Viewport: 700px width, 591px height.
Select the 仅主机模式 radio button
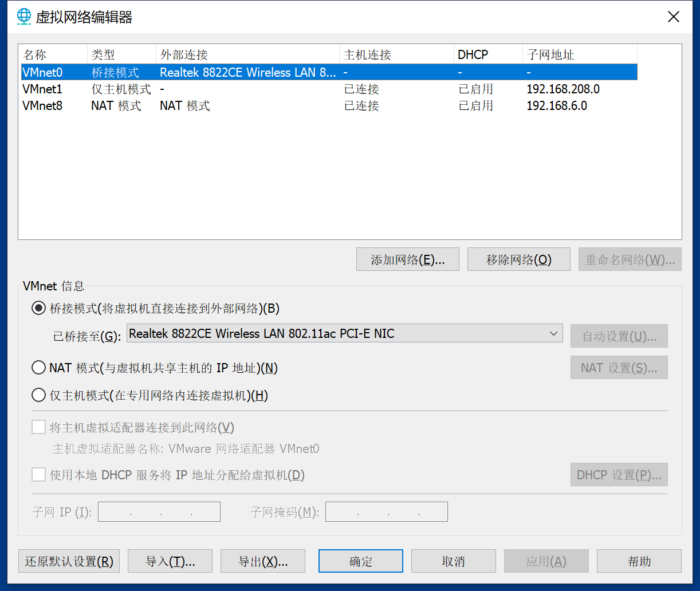click(38, 395)
